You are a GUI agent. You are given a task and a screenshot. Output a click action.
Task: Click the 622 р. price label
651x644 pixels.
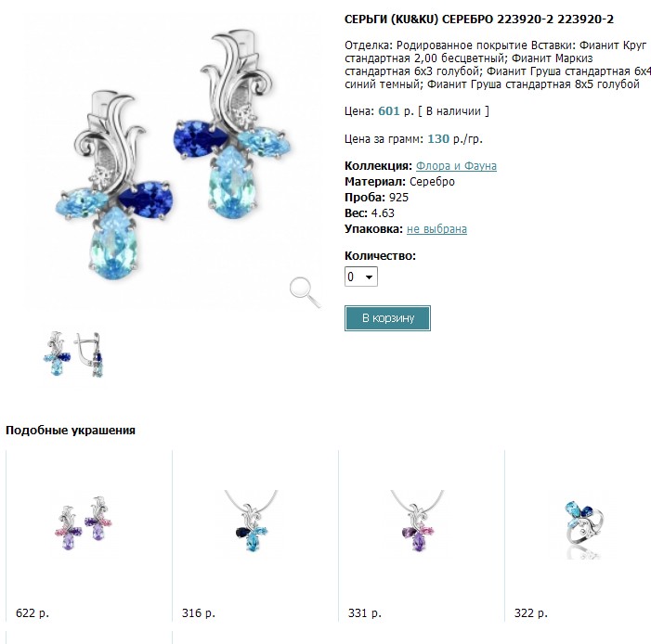(32, 613)
